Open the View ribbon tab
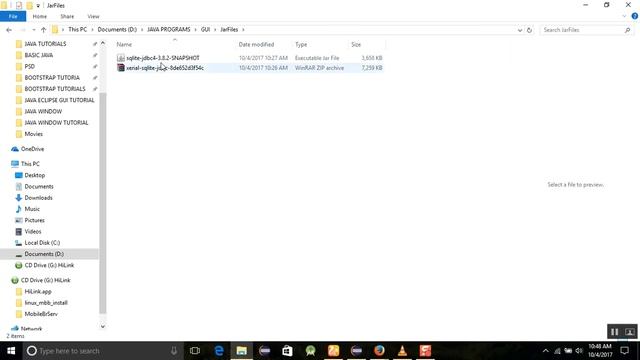This screenshot has height=360, width=640. pyautogui.click(x=93, y=16)
